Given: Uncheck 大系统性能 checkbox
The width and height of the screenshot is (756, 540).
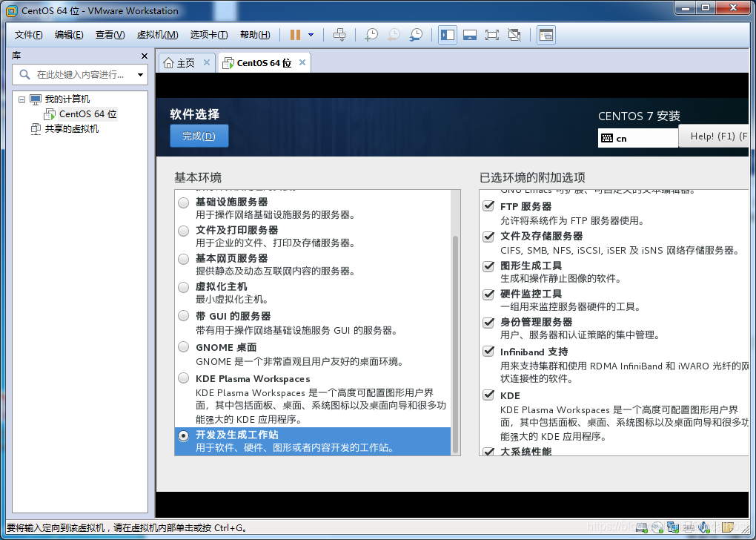Looking at the screenshot, I should click(488, 451).
